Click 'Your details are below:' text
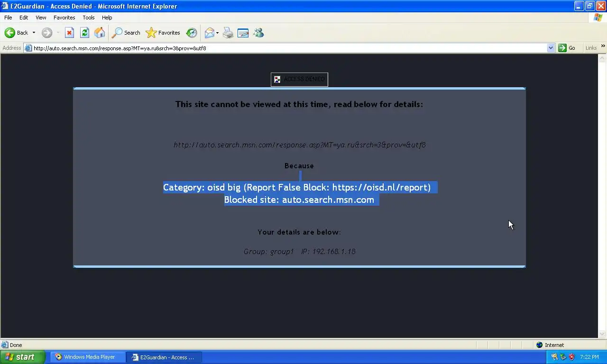 [299, 232]
